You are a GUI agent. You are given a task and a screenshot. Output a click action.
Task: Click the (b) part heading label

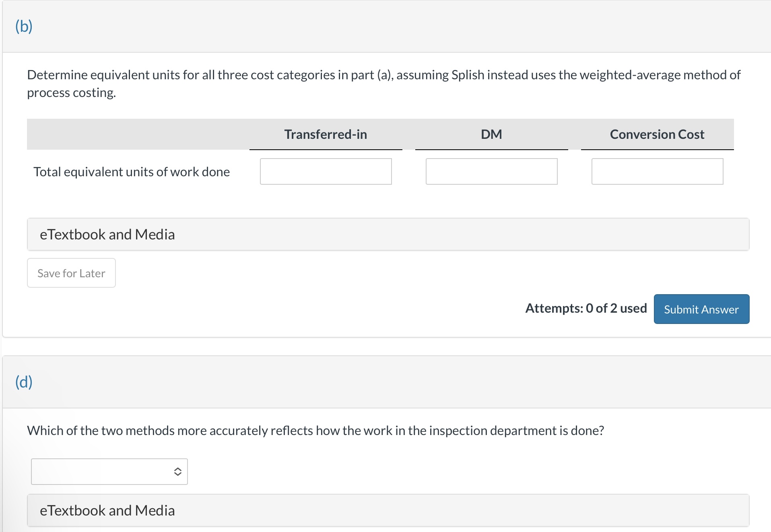(x=24, y=27)
